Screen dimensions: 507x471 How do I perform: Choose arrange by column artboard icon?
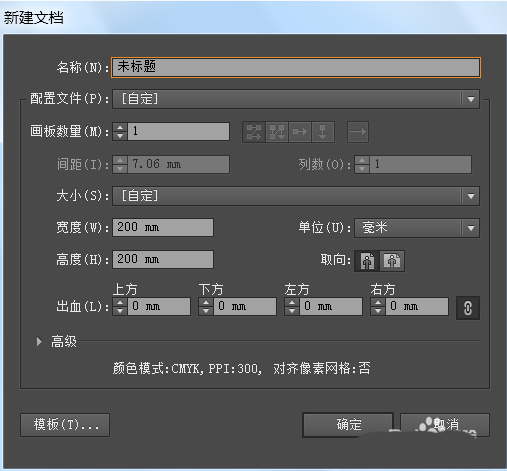point(323,132)
